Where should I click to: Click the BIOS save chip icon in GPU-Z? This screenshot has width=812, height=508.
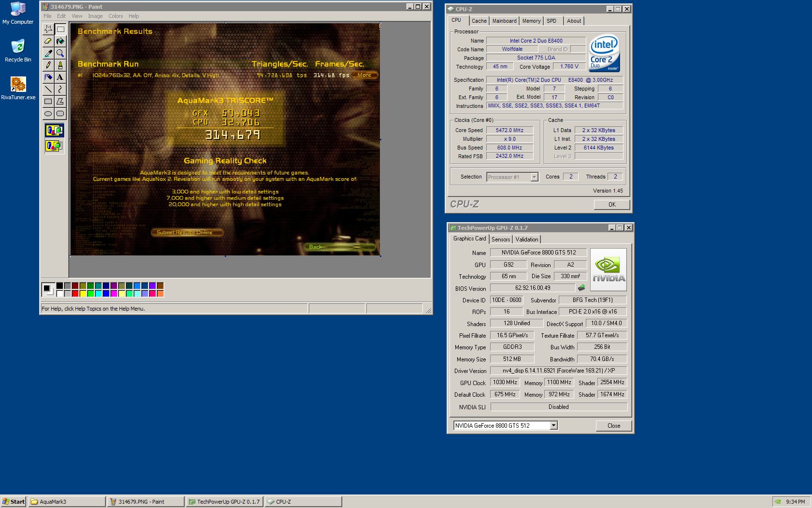tap(581, 288)
